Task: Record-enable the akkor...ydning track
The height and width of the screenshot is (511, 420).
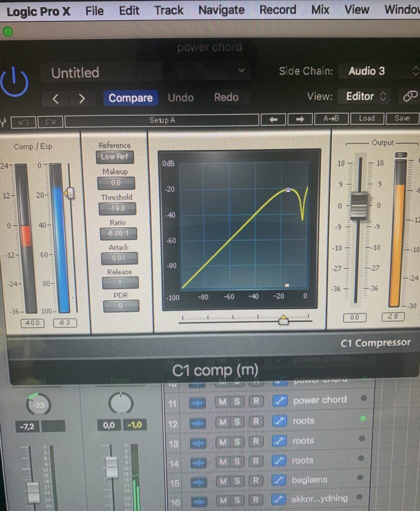Action: 256,500
